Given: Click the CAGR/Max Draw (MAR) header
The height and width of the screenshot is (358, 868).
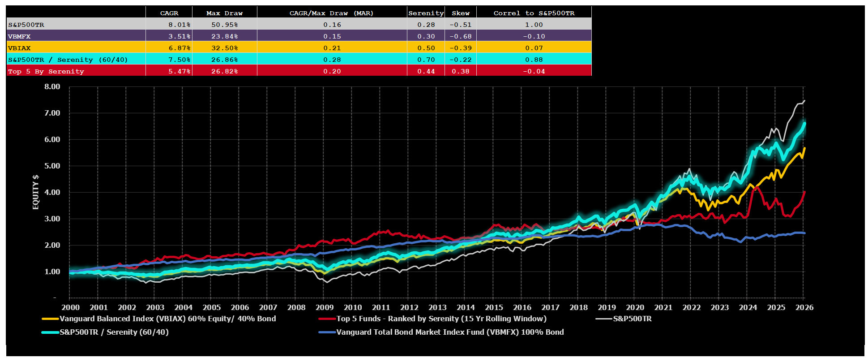Looking at the screenshot, I should pos(331,13).
